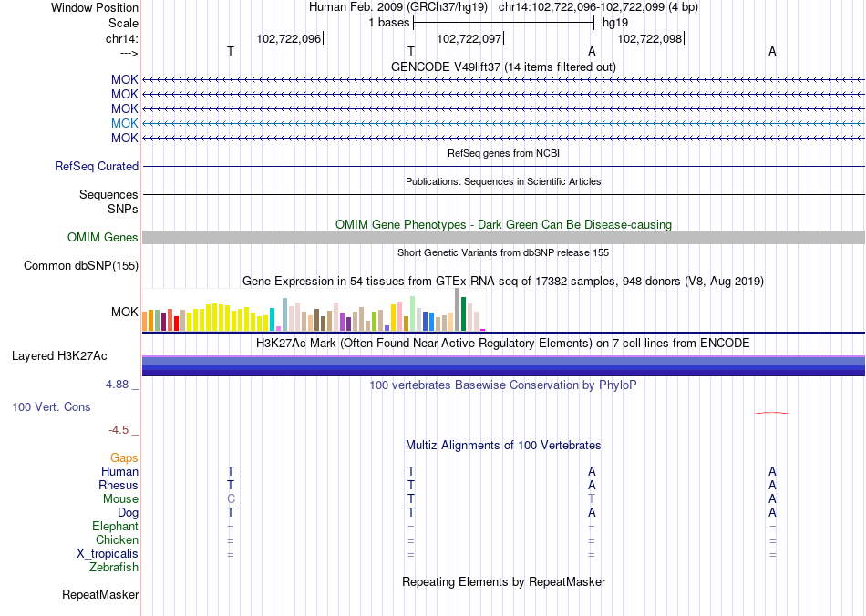Click the faded T base in Mouse row
866x616 pixels.
point(592,499)
